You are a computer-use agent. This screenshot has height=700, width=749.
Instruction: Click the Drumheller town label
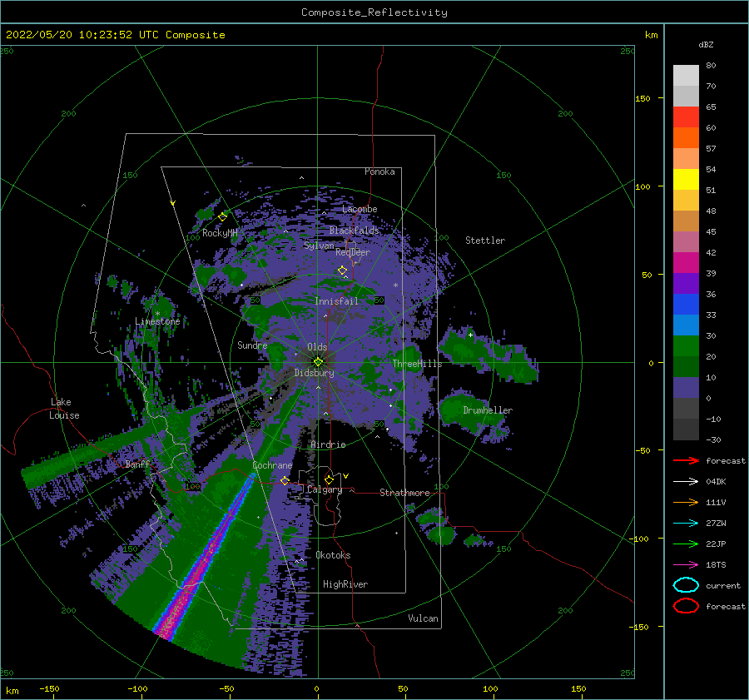[488, 410]
